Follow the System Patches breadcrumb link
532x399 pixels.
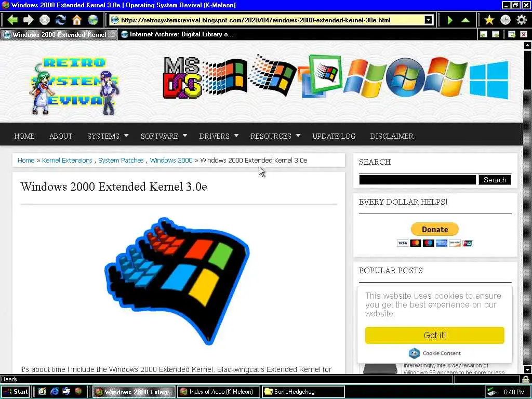121,160
